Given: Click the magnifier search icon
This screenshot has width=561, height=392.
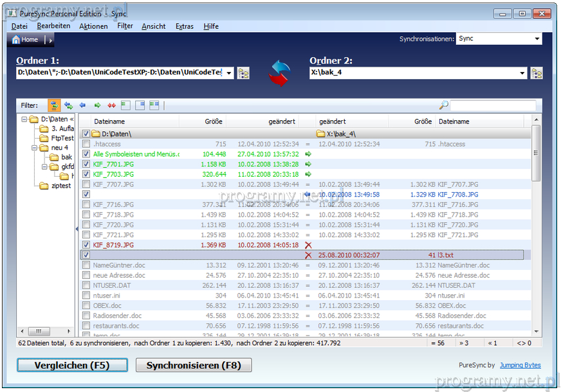Looking at the screenshot, I should [x=443, y=105].
